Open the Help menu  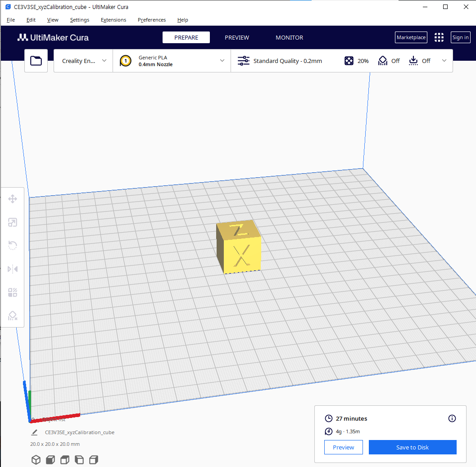point(182,20)
